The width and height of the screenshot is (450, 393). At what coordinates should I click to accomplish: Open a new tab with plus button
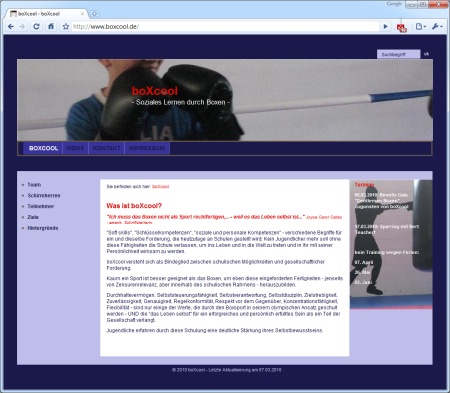coord(94,14)
